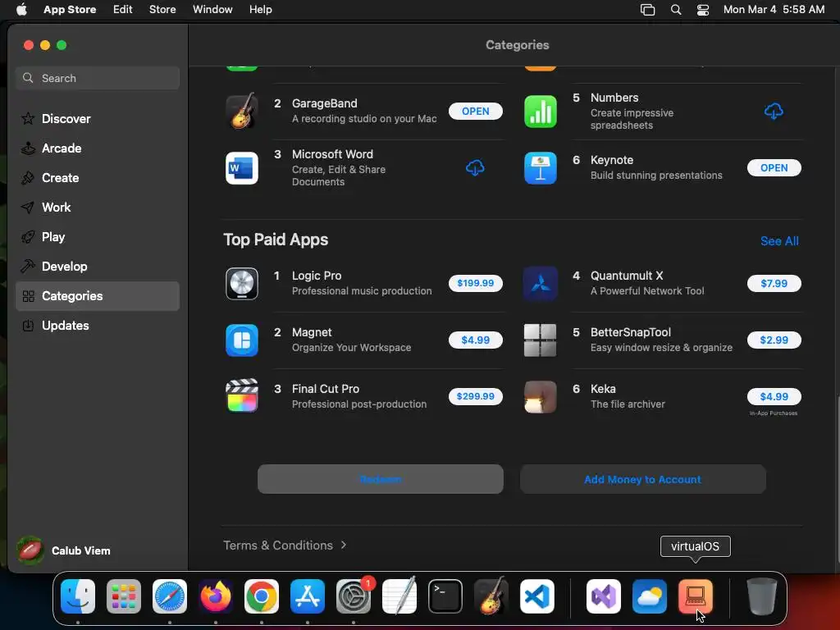The height and width of the screenshot is (630, 840).
Task: Open the Final Cut Pro icon
Action: [242, 396]
